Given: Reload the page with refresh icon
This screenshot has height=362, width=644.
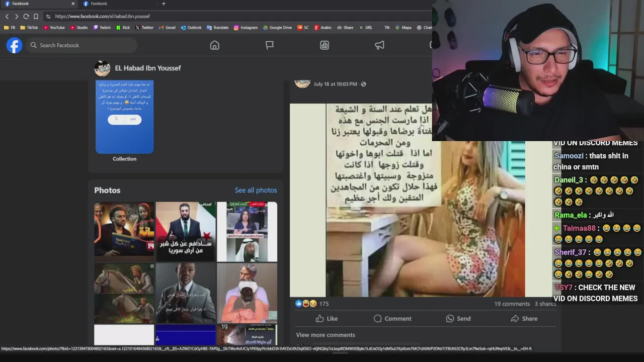Looking at the screenshot, I should [x=26, y=16].
